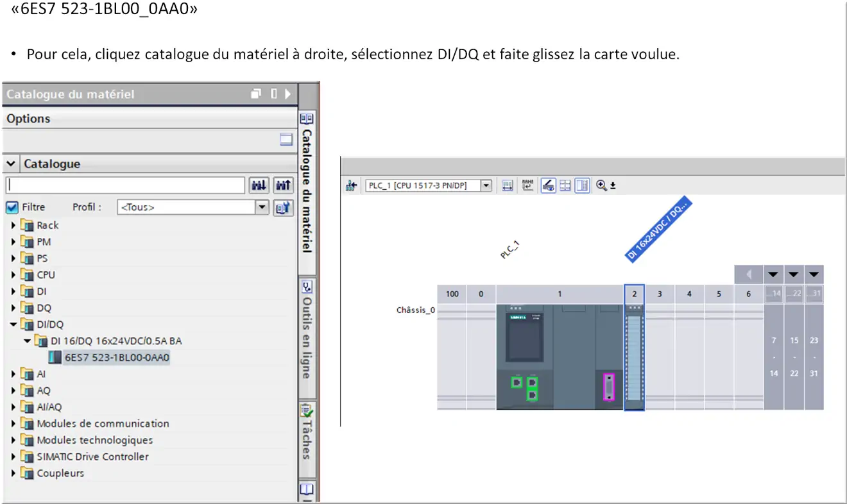
Task: Collapse the DI/DQ tree node
Action: (13, 324)
